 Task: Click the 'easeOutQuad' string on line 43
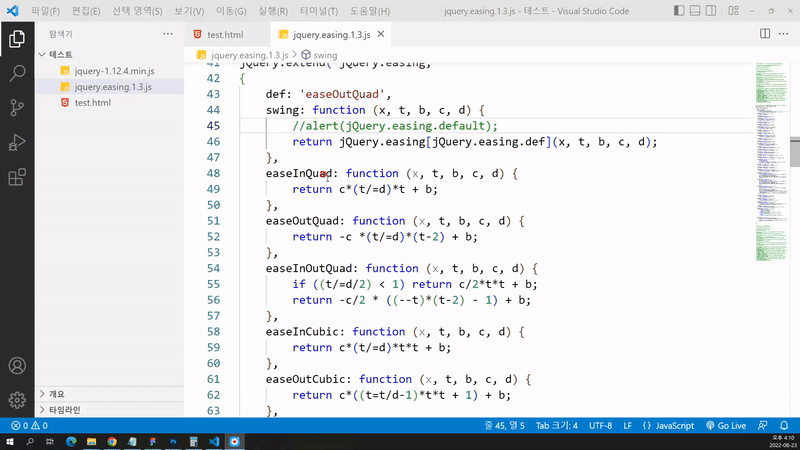(x=342, y=94)
